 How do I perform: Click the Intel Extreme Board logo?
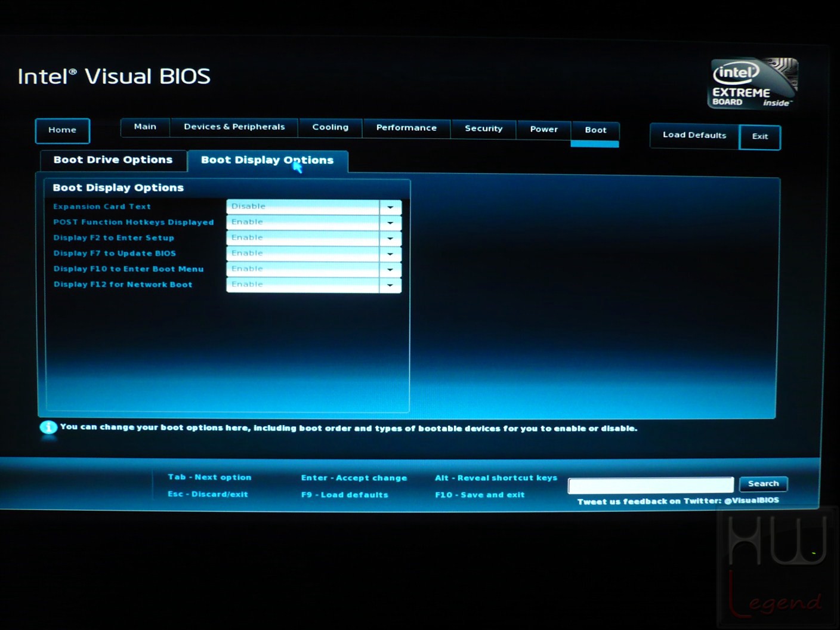pos(753,83)
